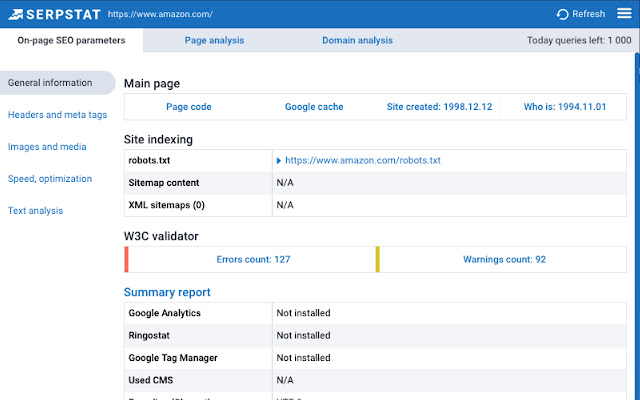Click Site created: 1998.12.12 link
Screen dimensions: 640x400
(441, 107)
